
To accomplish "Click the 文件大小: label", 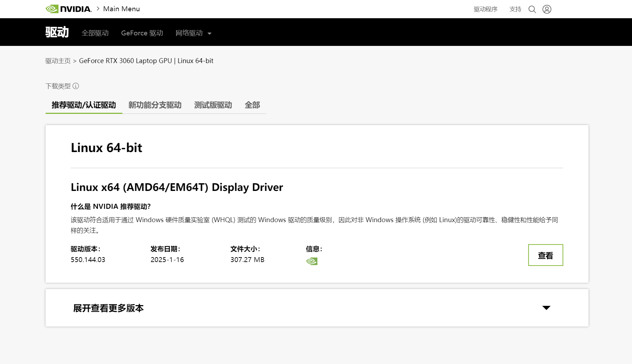I will point(246,249).
